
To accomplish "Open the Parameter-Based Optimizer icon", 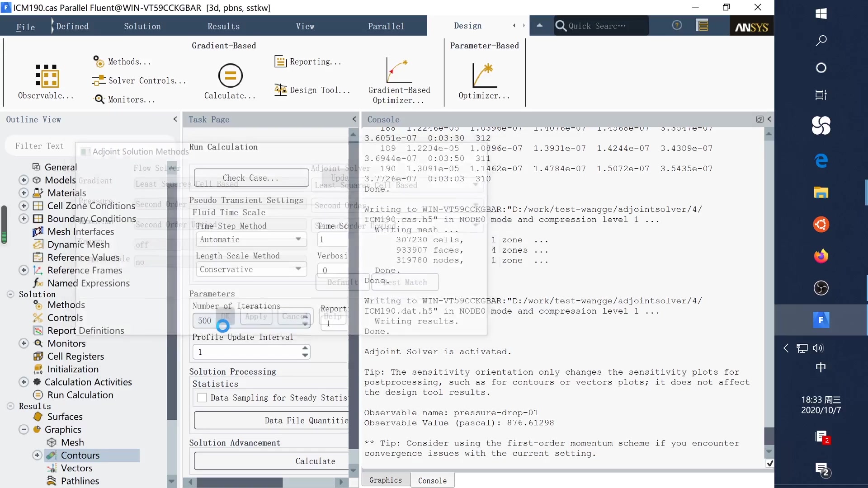I will pos(484,75).
